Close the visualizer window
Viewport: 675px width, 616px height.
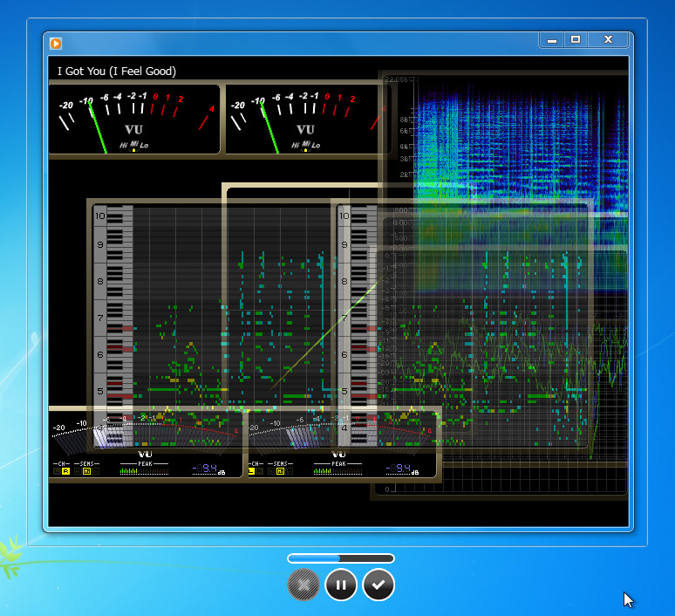tap(608, 40)
